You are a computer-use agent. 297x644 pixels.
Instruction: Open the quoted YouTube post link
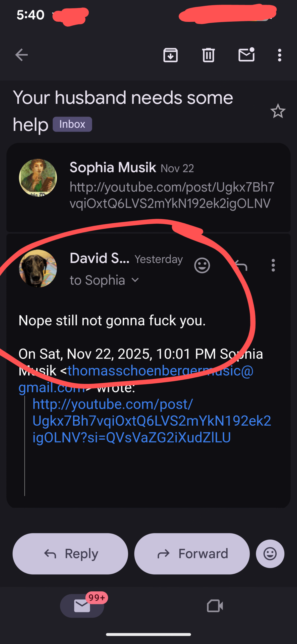(x=151, y=421)
